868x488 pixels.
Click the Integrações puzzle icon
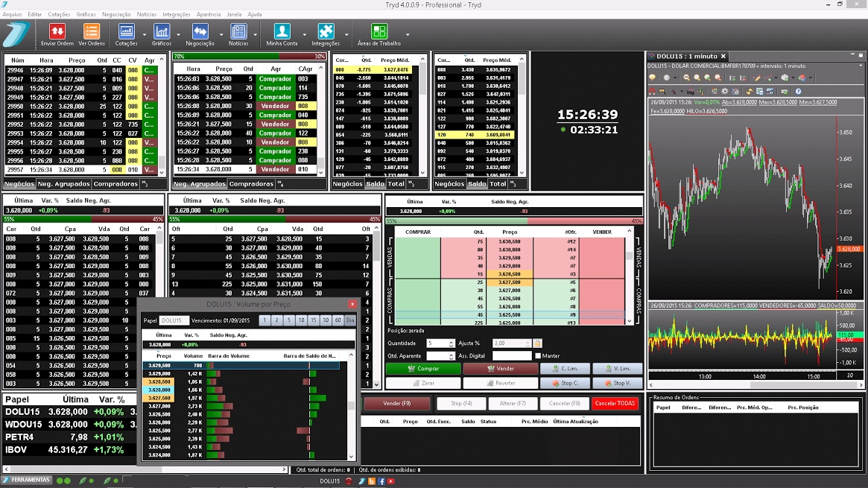point(326,31)
